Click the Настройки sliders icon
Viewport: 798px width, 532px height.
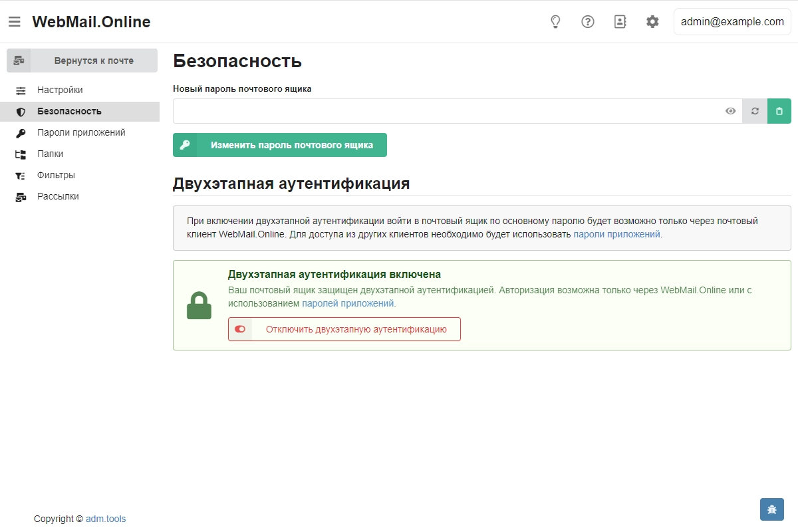coord(21,90)
